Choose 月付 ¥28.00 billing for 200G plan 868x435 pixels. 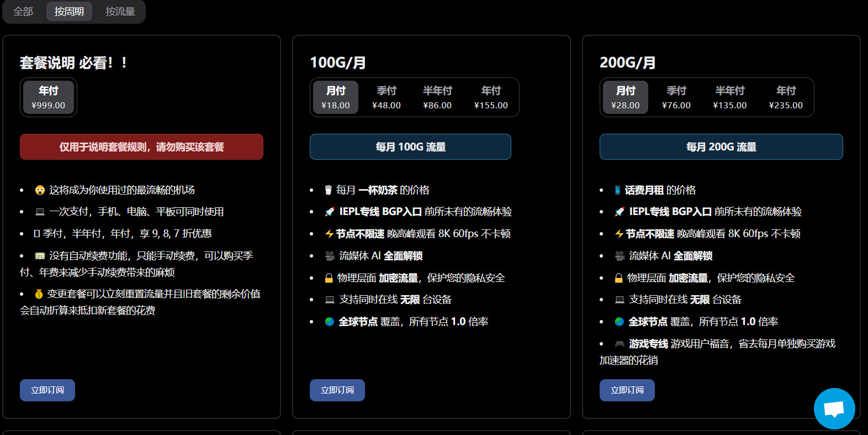click(625, 97)
